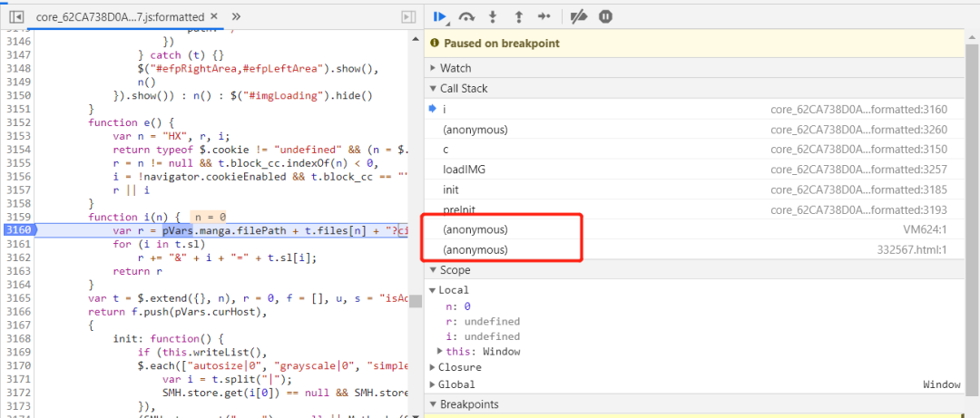Resume script execution with the play button

440,16
